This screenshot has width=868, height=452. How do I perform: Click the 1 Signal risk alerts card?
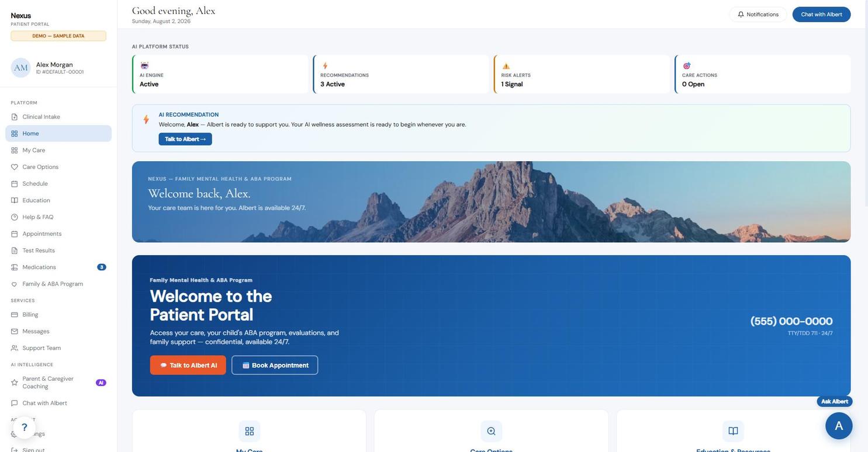click(x=582, y=74)
